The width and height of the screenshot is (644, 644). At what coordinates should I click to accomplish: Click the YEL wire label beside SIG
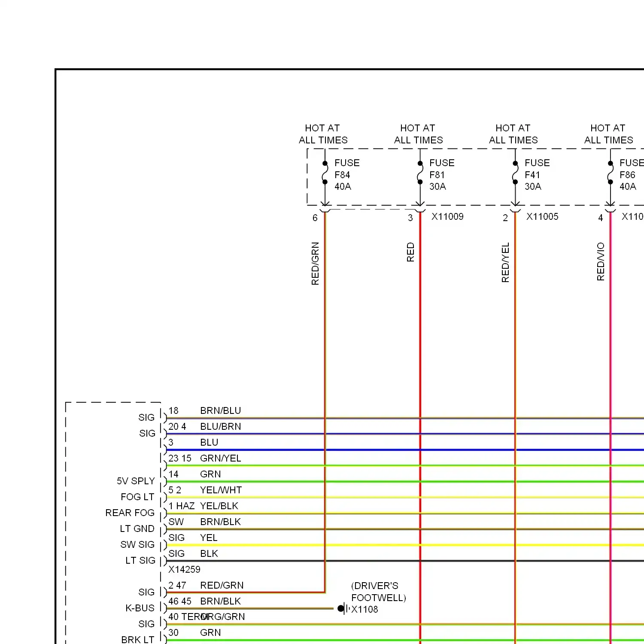point(209,538)
